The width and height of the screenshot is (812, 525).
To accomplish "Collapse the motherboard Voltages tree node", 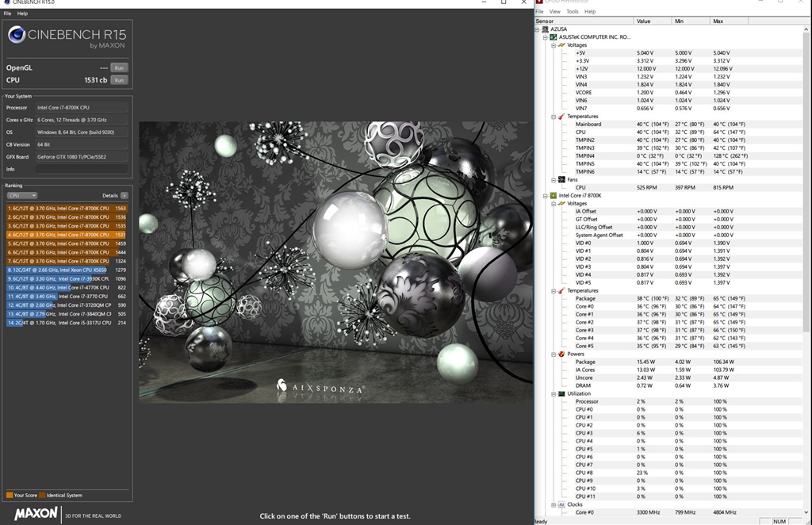I will coord(553,45).
